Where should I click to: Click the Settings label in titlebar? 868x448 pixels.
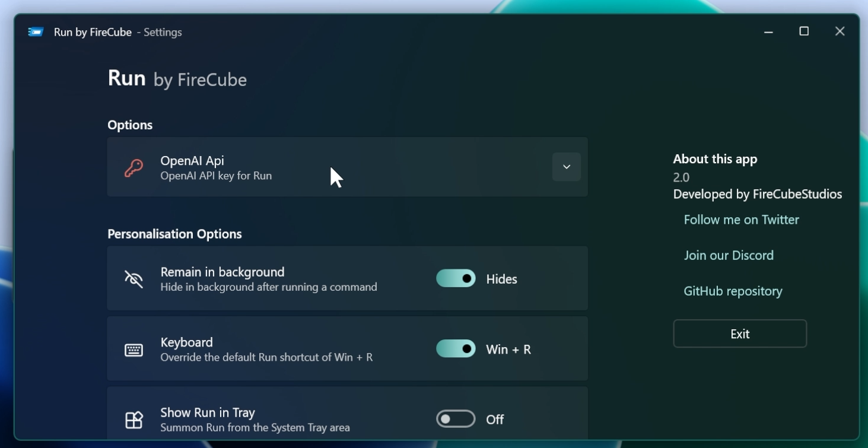(163, 31)
